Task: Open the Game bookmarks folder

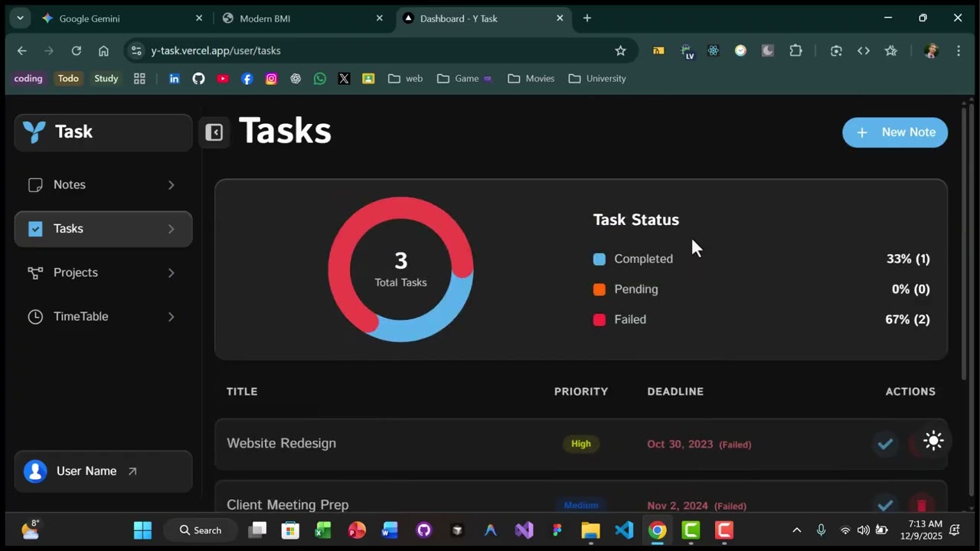Action: tap(465, 79)
